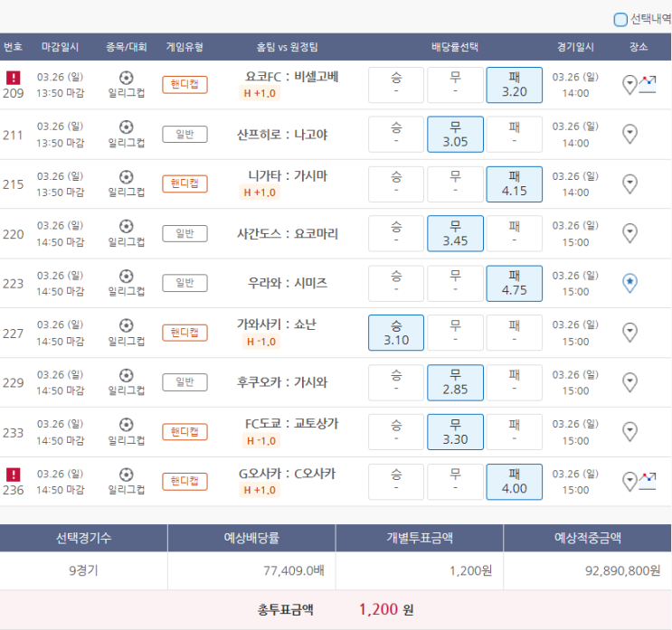Click the 일반 tag on match 223
Screen dimensions: 672x630
click(x=185, y=283)
